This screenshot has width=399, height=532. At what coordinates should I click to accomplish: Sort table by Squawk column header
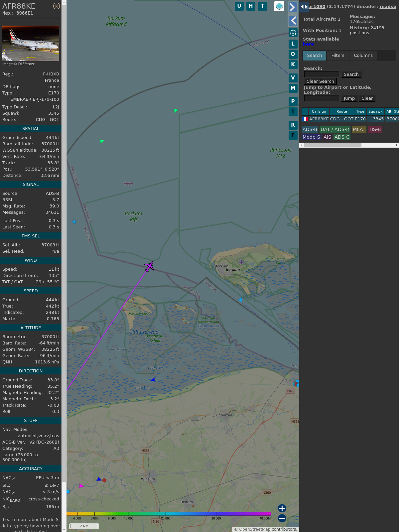coord(375,111)
